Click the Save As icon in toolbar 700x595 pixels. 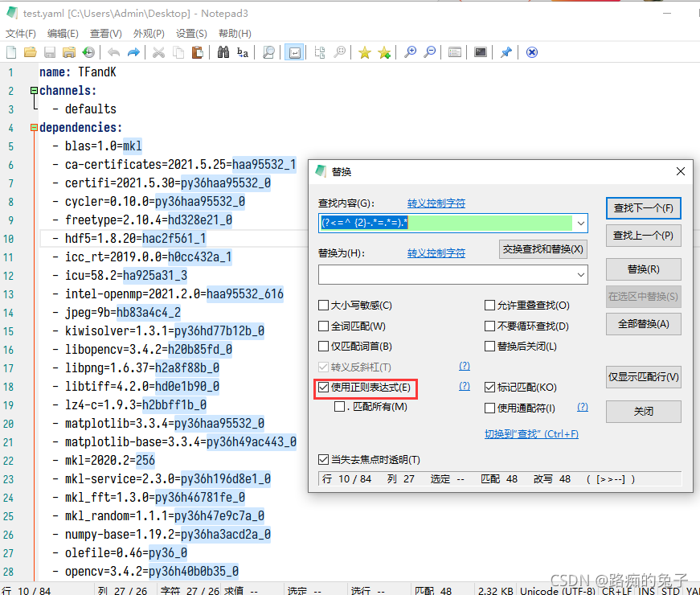click(69, 52)
